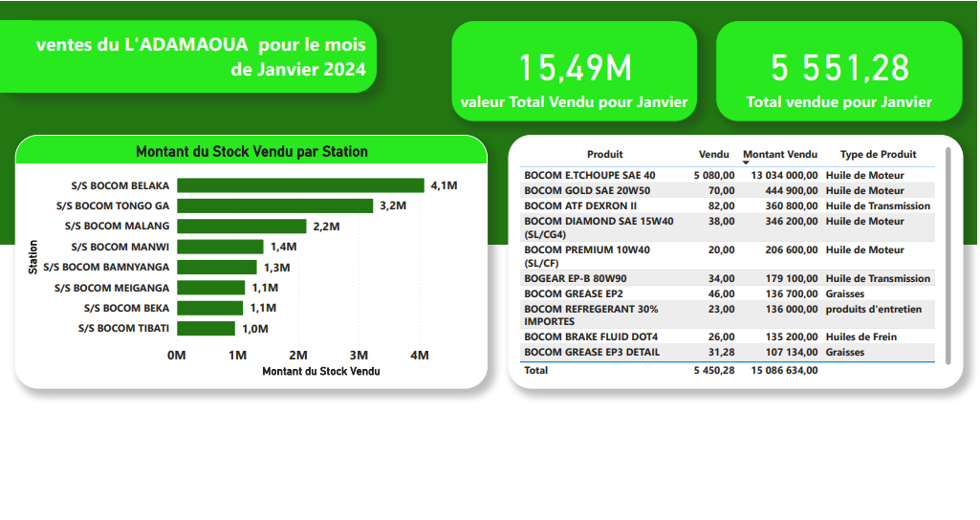The image size is (980, 520).
Task: Click the Station axis title
Action: click(33, 257)
